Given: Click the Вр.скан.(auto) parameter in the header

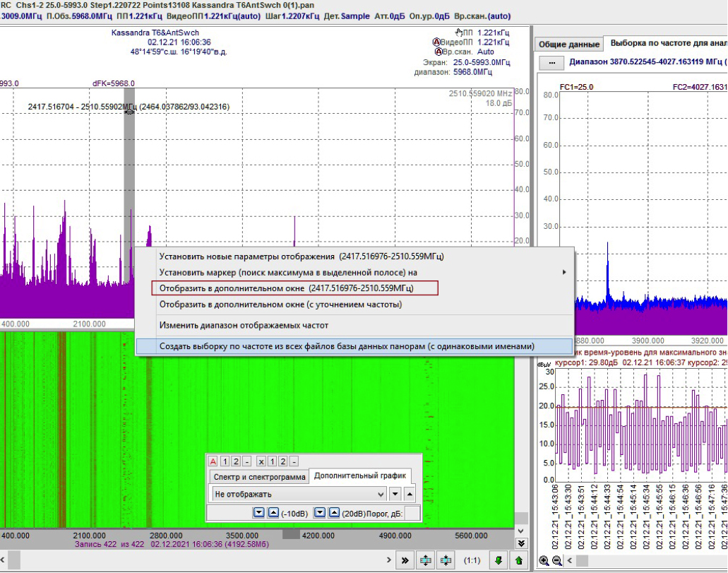Looking at the screenshot, I should coord(482,16).
